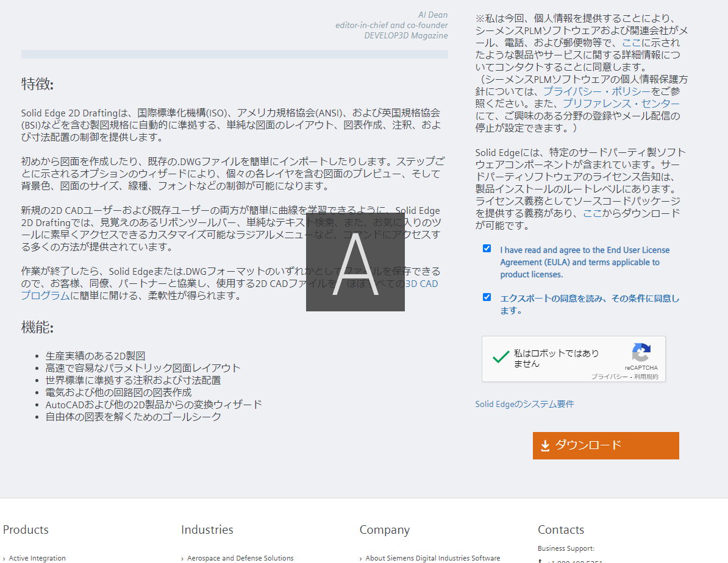Click the editor-in-chief and co-founder text
The width and height of the screenshot is (728, 563).
coord(391,25)
